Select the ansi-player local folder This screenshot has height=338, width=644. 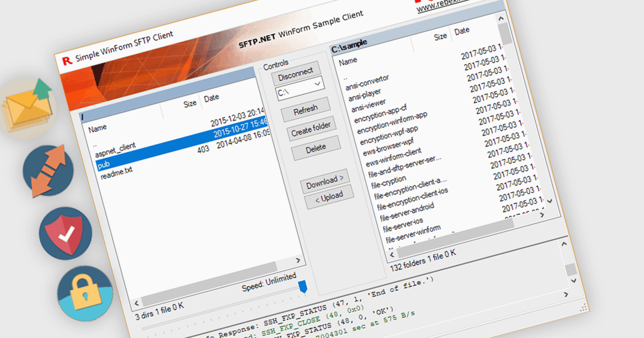[364, 95]
